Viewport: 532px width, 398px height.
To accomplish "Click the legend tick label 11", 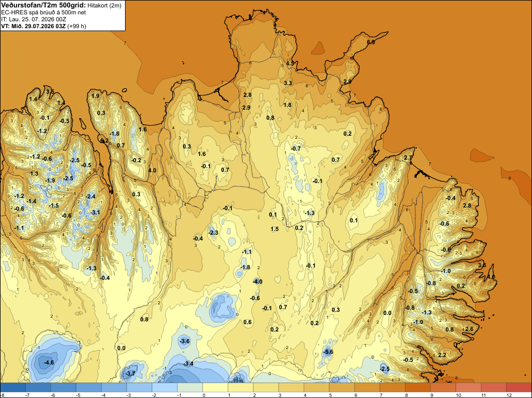I will [x=484, y=395].
